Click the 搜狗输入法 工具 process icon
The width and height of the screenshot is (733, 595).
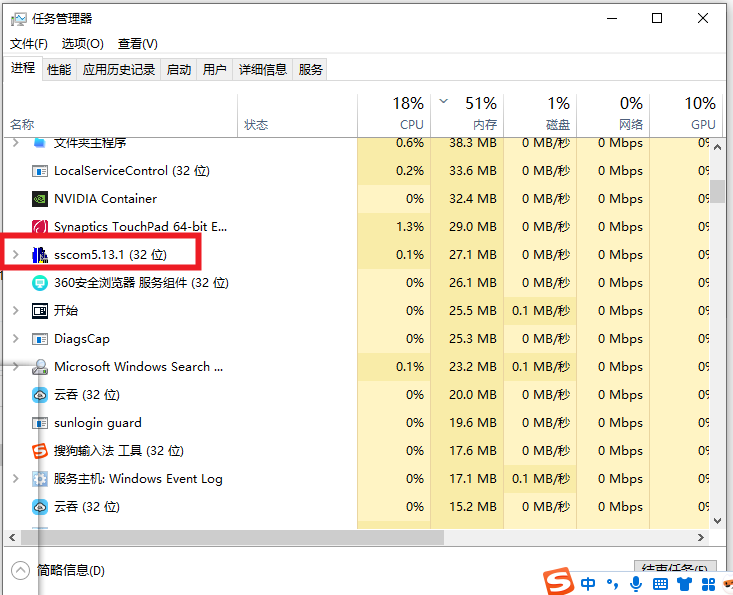coord(40,451)
